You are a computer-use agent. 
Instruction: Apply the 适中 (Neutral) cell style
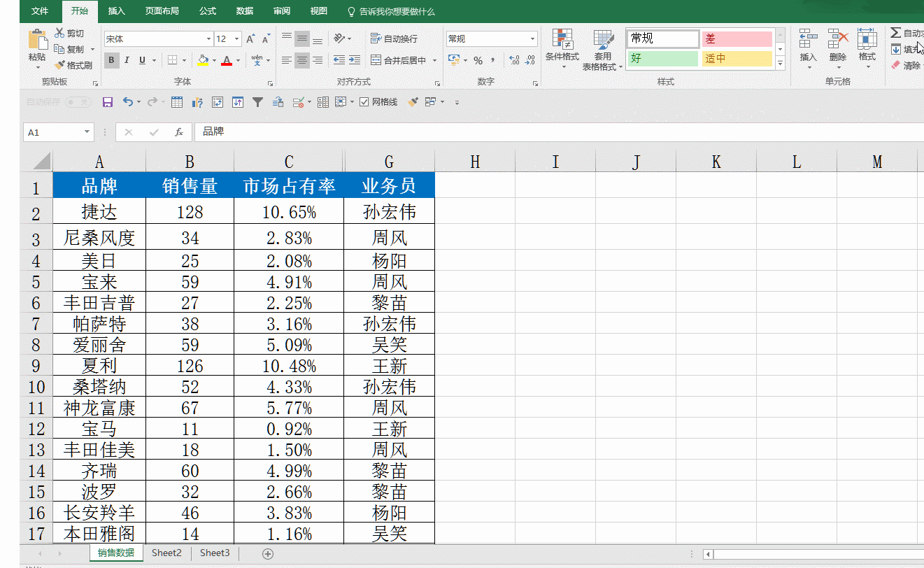[x=737, y=59]
